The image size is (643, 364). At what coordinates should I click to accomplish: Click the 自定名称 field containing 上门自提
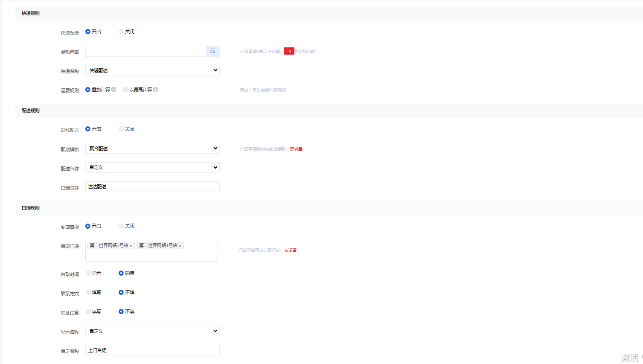[x=152, y=350]
